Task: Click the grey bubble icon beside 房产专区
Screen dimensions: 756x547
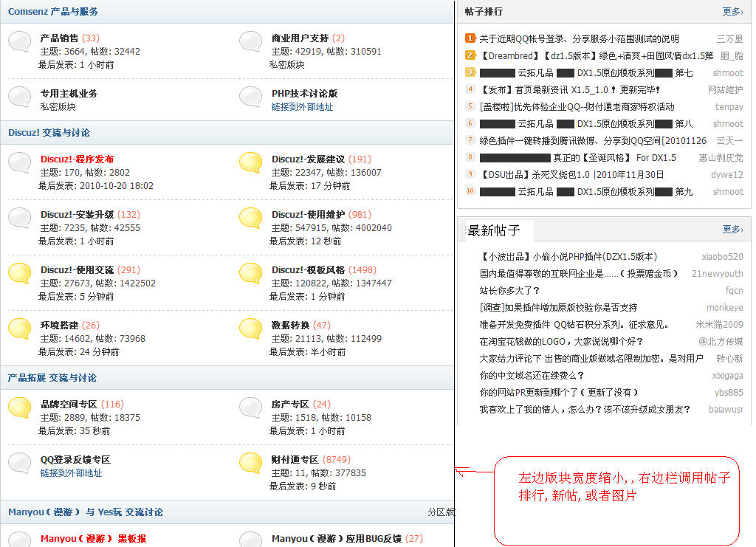Action: point(251,408)
